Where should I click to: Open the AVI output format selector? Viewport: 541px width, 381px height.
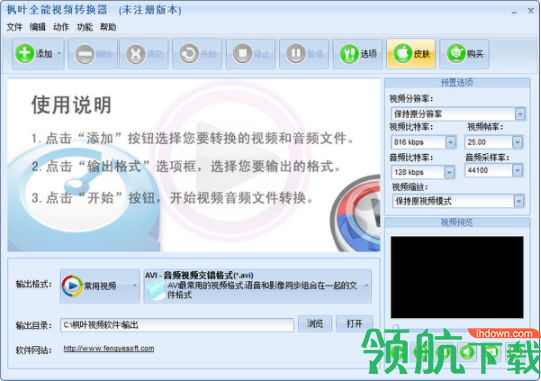tap(258, 286)
